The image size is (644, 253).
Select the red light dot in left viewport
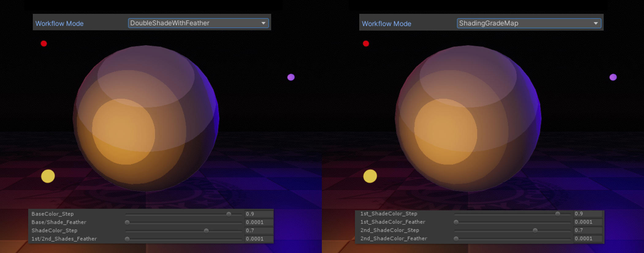(x=44, y=44)
